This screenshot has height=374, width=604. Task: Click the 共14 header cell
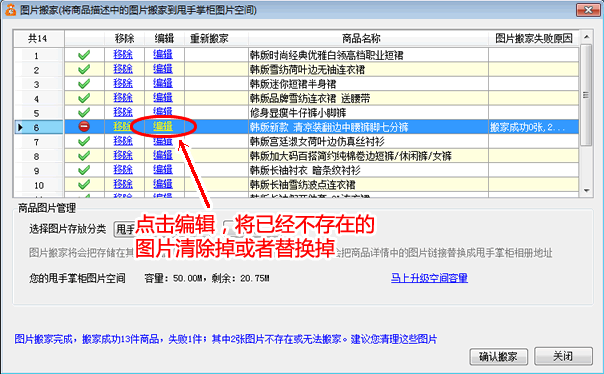point(39,39)
